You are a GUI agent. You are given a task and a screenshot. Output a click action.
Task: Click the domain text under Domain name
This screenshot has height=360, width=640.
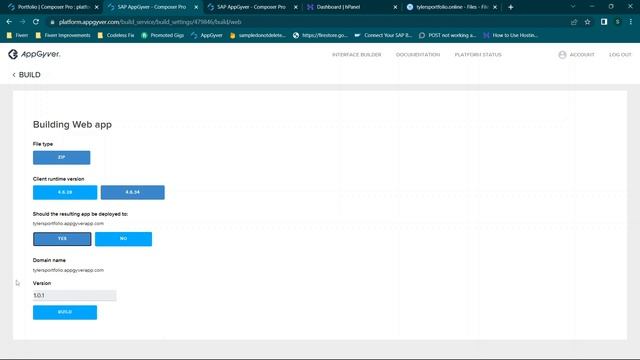[x=68, y=270]
